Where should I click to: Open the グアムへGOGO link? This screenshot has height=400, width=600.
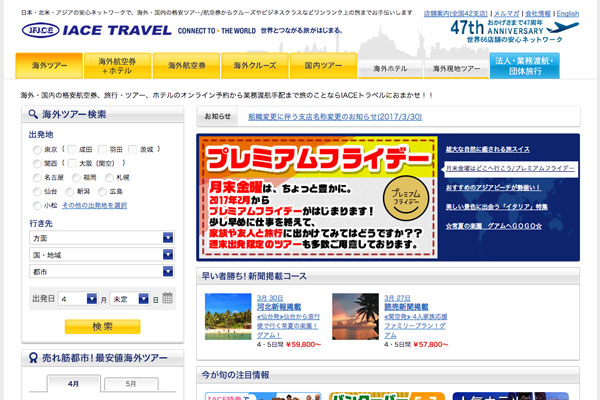click(494, 226)
